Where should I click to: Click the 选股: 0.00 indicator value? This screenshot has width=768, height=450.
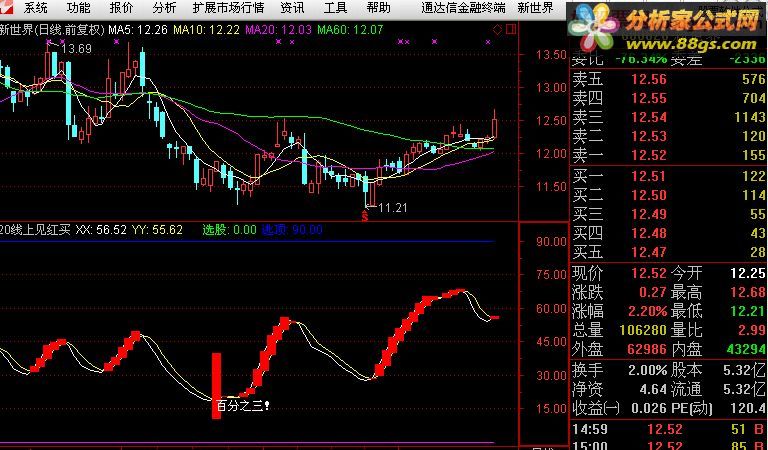(x=229, y=230)
